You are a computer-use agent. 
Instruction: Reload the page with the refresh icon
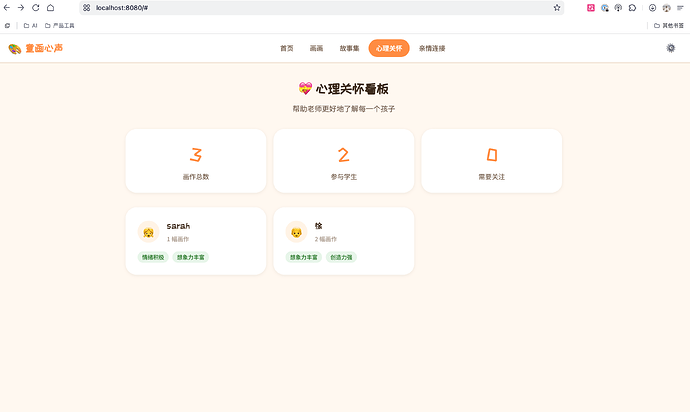pyautogui.click(x=36, y=7)
